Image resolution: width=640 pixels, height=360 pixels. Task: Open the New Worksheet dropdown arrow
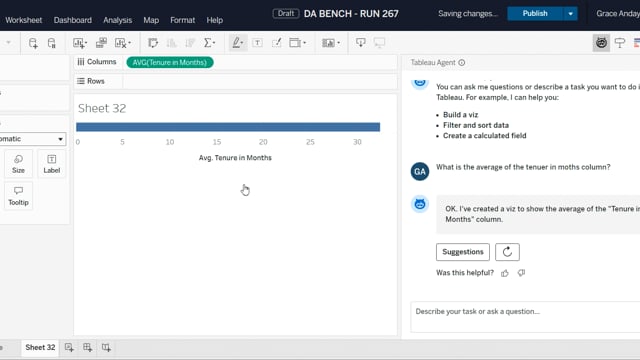[x=86, y=43]
